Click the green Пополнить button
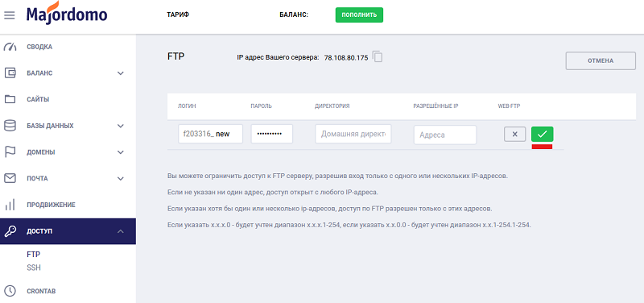The image size is (644, 303). tap(359, 15)
